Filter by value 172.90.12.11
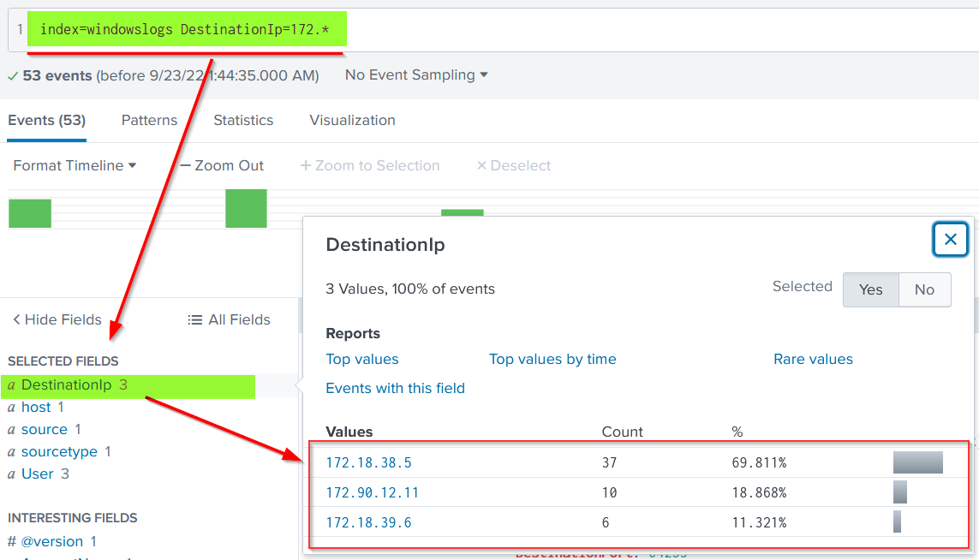The width and height of the screenshot is (979, 560). coord(372,492)
